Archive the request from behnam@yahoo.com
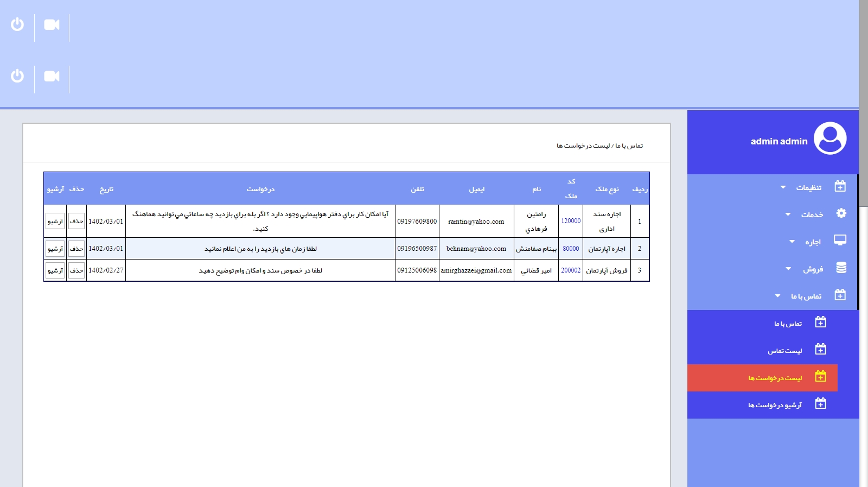Screen dimensions: 868x487 click(55, 249)
